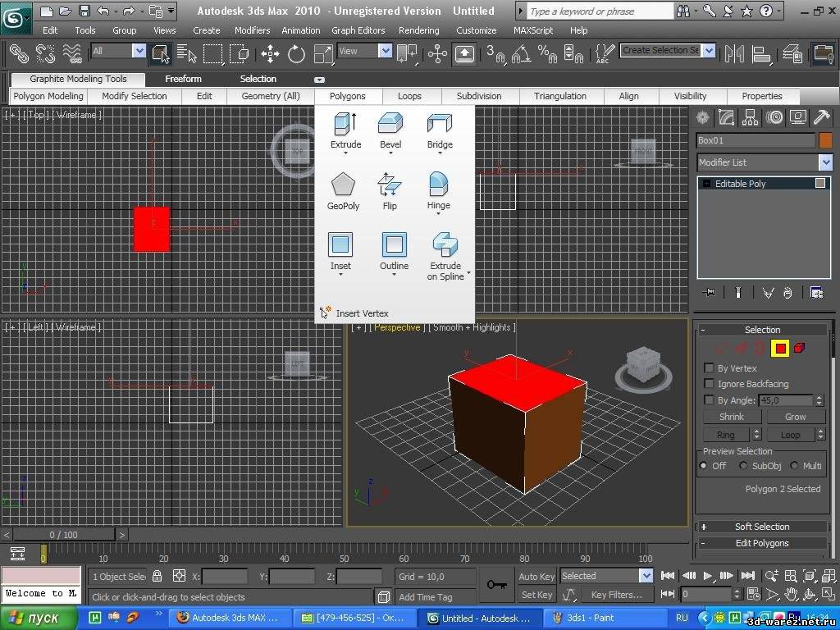Image resolution: width=840 pixels, height=630 pixels.
Task: Select SubObj preview selection radio
Action: pos(743,466)
